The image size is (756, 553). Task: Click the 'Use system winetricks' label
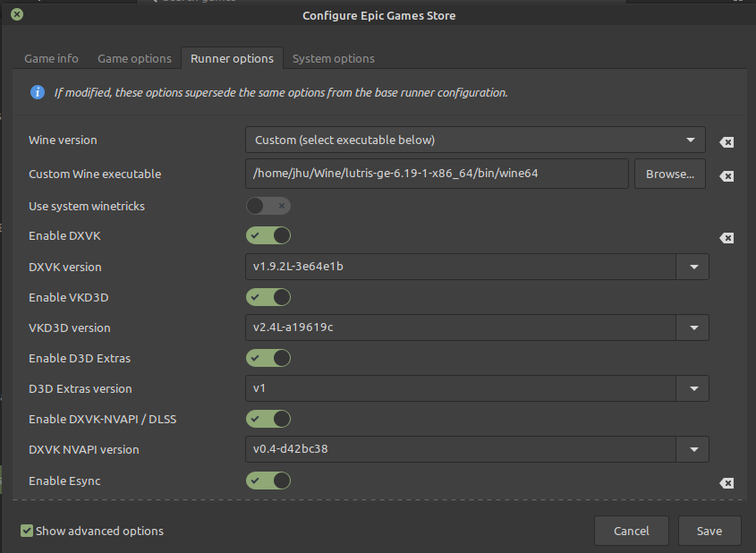[x=87, y=207]
